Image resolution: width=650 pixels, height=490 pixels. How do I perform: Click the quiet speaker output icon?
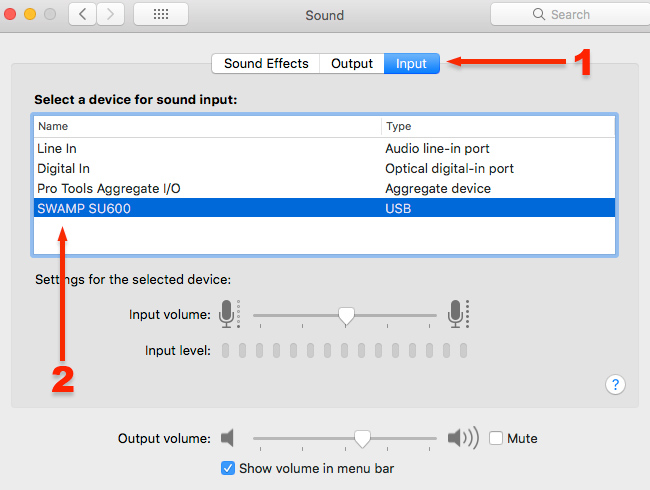tap(228, 438)
